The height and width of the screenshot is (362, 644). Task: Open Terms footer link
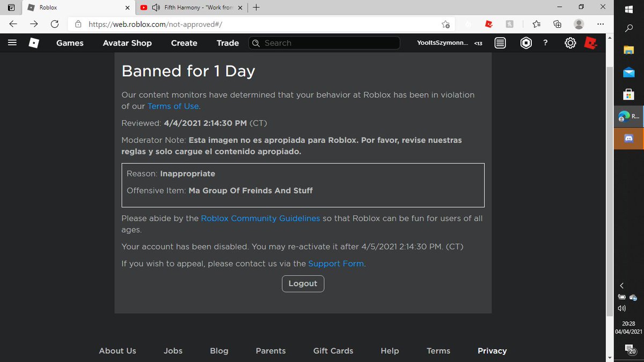438,351
